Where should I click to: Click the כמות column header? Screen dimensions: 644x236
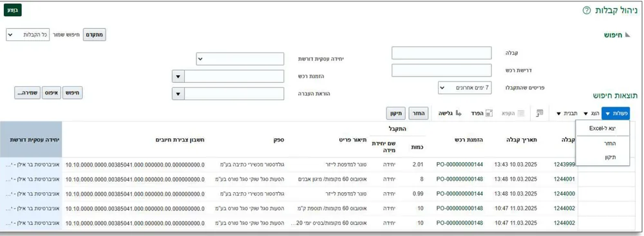pos(417,147)
